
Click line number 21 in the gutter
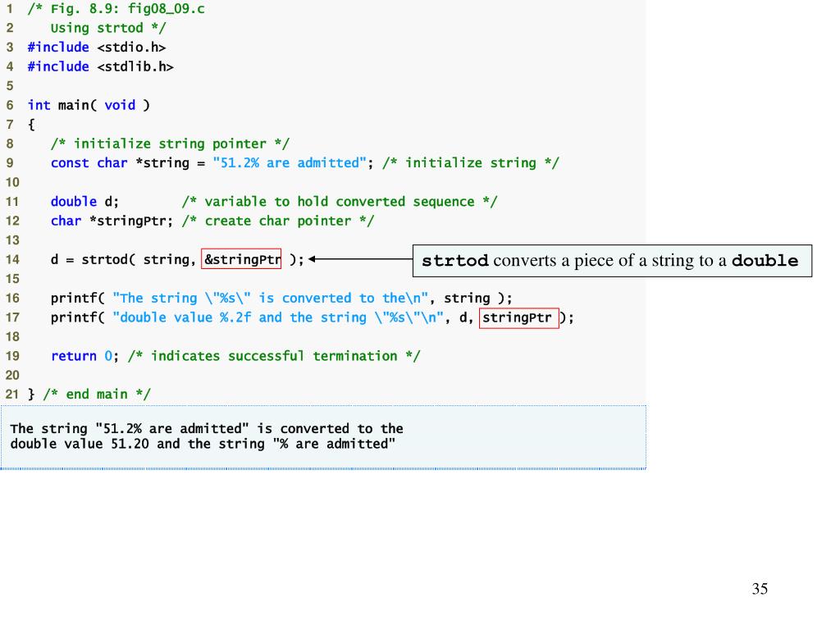click(x=12, y=395)
